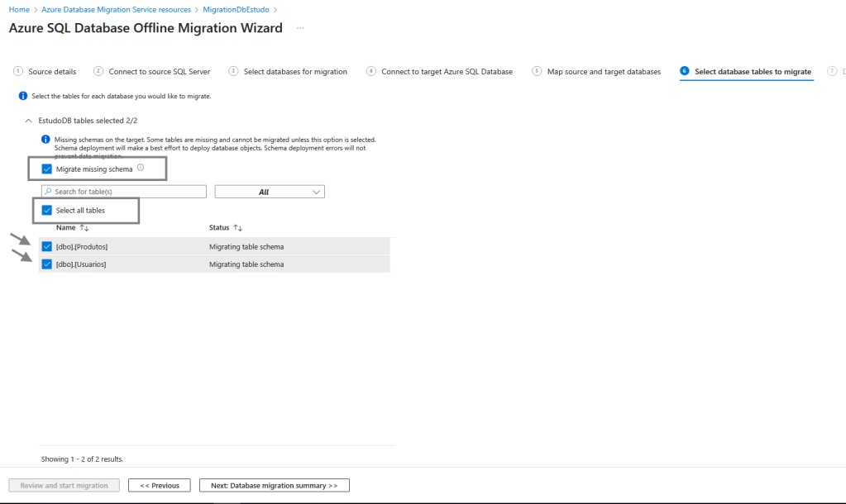Viewport: 846px width, 504px height.
Task: Click the search magnifier icon in table search
Action: [48, 192]
